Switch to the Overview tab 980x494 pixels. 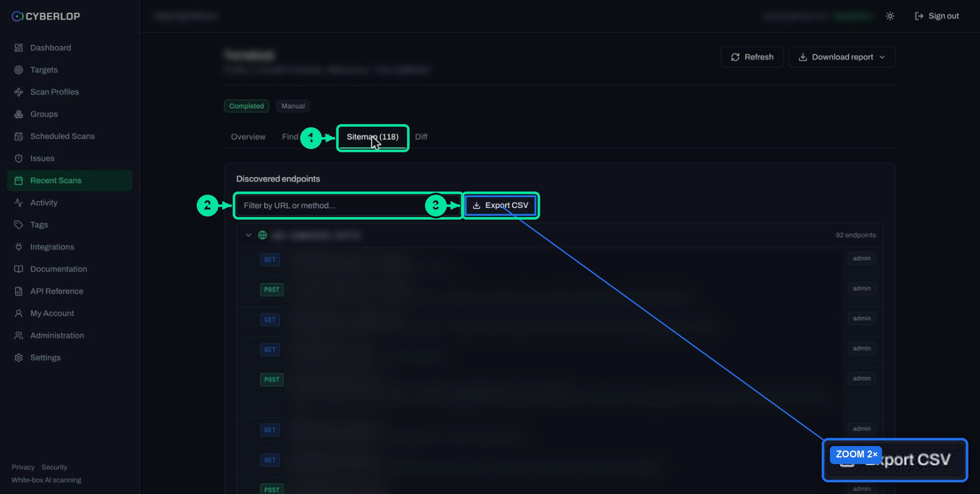tap(248, 137)
